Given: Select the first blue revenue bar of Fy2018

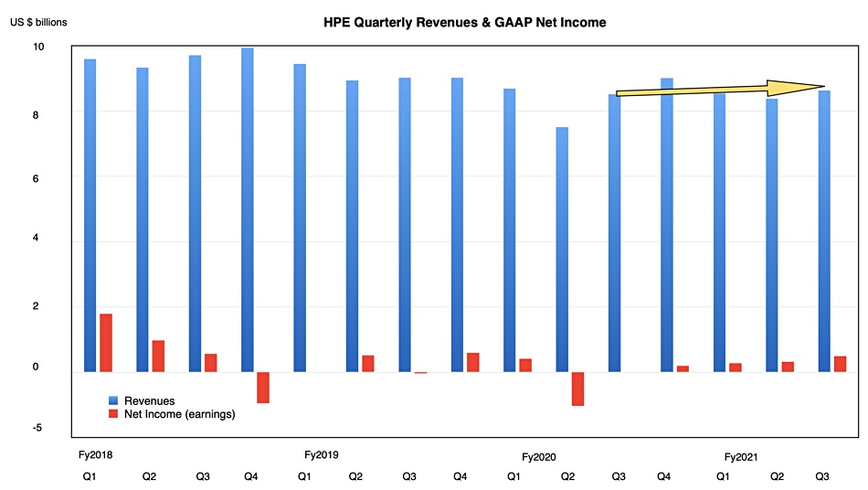Looking at the screenshot, I should pyautogui.click(x=90, y=216).
